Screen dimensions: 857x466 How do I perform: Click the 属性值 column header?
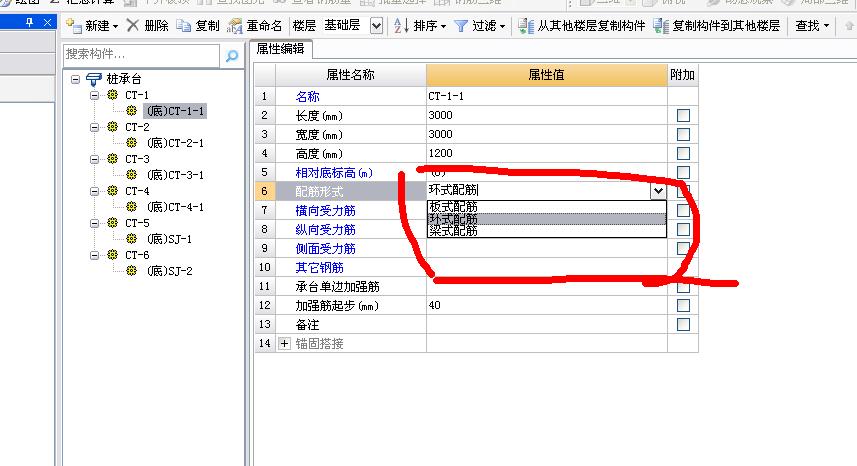coord(547,75)
